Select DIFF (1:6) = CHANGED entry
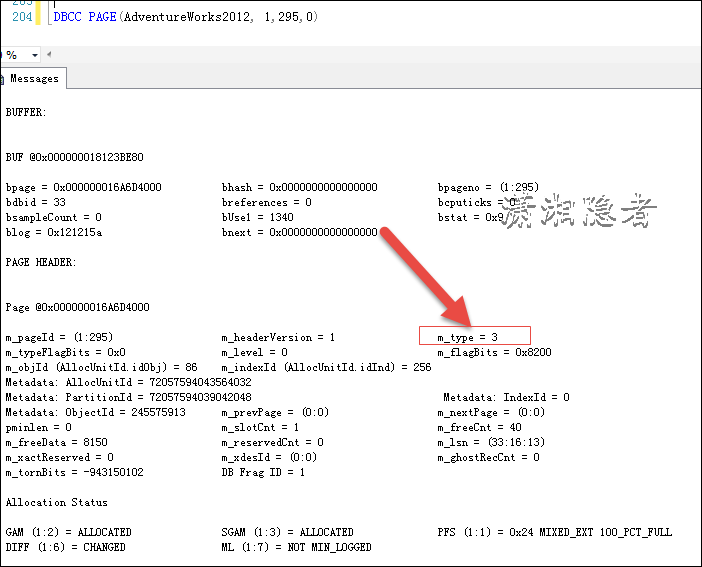Viewport: 702px width, 567px height. click(x=65, y=547)
